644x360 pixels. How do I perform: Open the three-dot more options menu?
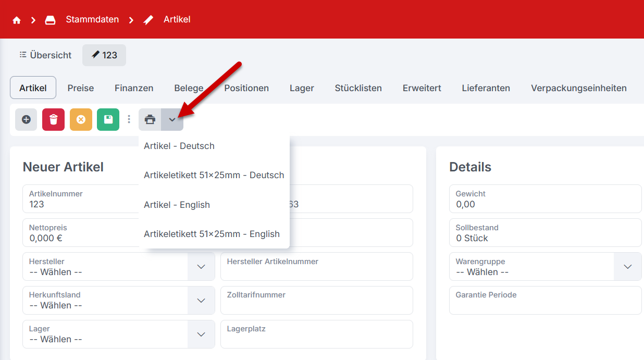pyautogui.click(x=129, y=119)
